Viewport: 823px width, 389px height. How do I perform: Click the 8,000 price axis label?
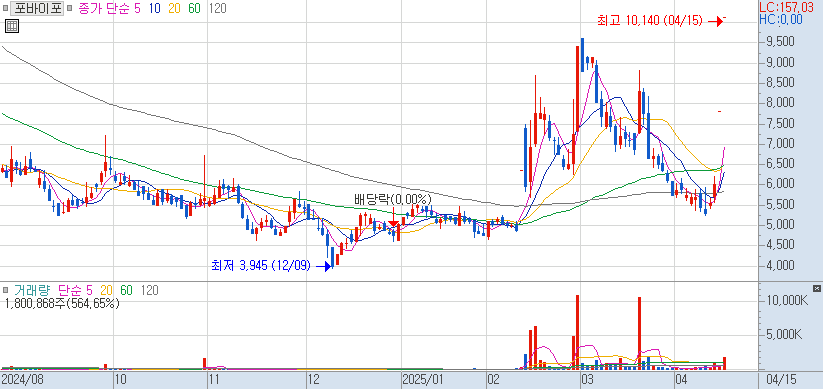point(779,103)
